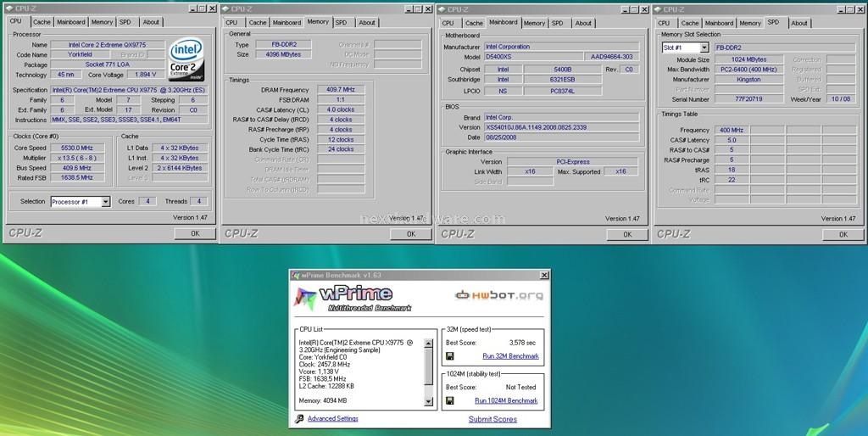Screen dimensions: 868x436
Task: Select About tab in second CPU-Z window
Action: [366, 23]
